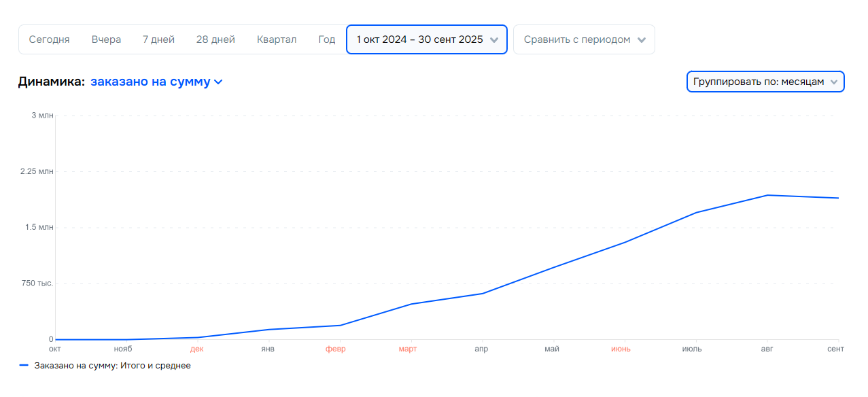Image resolution: width=868 pixels, height=397 pixels.
Task: Expand Сравнить с периодом dropdown
Action: (577, 39)
